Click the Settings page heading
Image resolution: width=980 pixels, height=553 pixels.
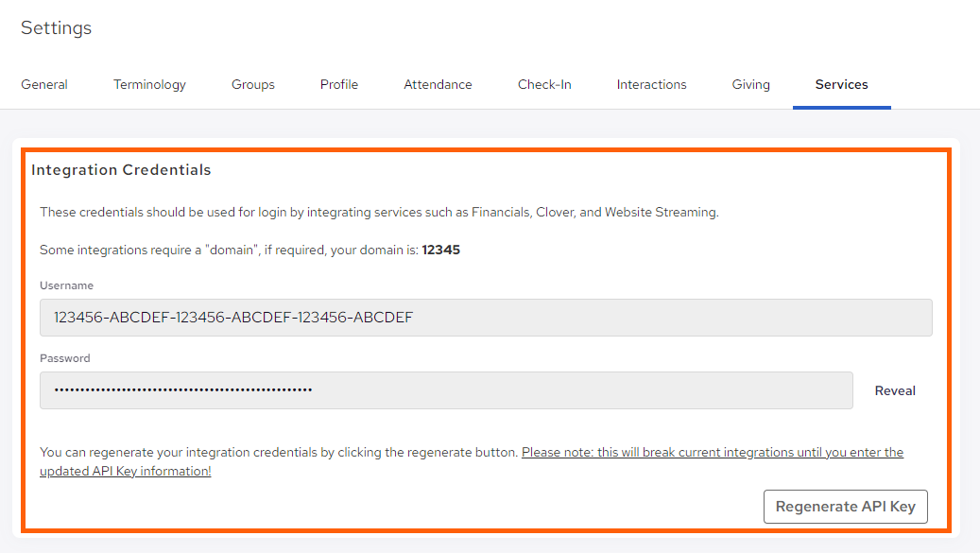click(56, 27)
